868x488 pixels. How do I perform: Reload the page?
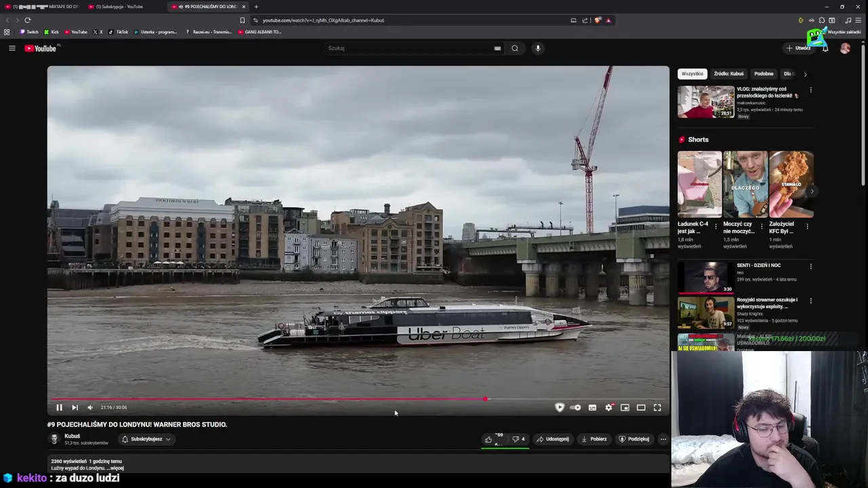pos(27,20)
